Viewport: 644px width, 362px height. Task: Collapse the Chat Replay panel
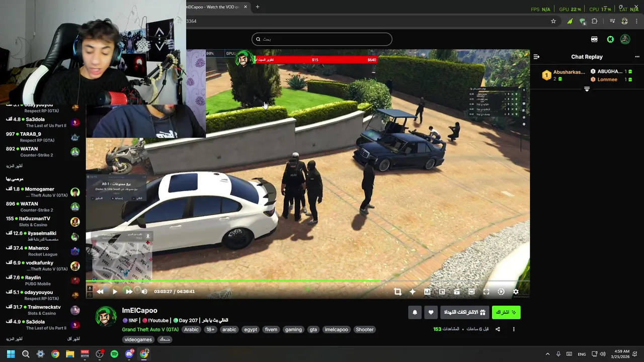tap(536, 57)
